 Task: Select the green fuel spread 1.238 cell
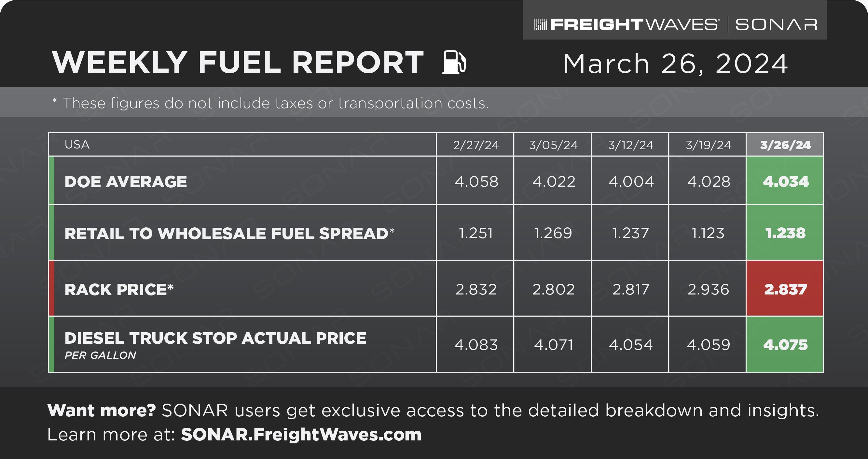tap(785, 233)
